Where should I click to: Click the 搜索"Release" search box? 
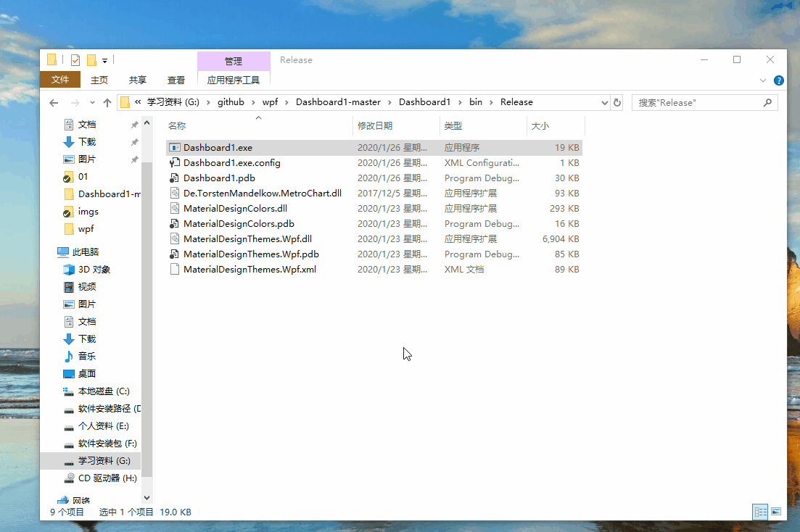(696, 102)
